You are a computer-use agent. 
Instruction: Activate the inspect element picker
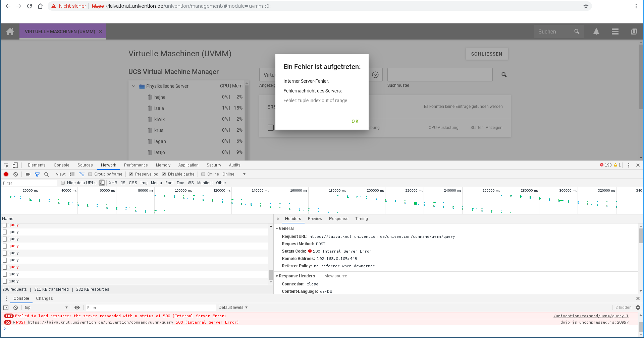[x=6, y=165]
